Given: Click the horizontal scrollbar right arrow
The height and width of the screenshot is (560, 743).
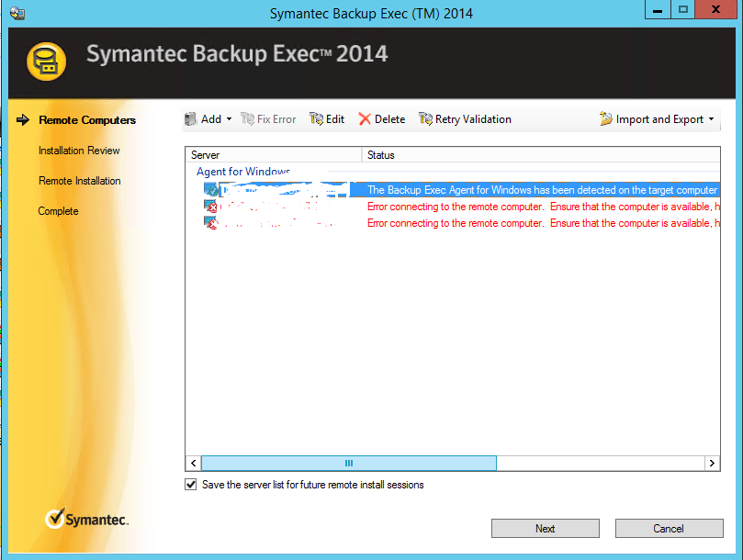Looking at the screenshot, I should pyautogui.click(x=712, y=463).
